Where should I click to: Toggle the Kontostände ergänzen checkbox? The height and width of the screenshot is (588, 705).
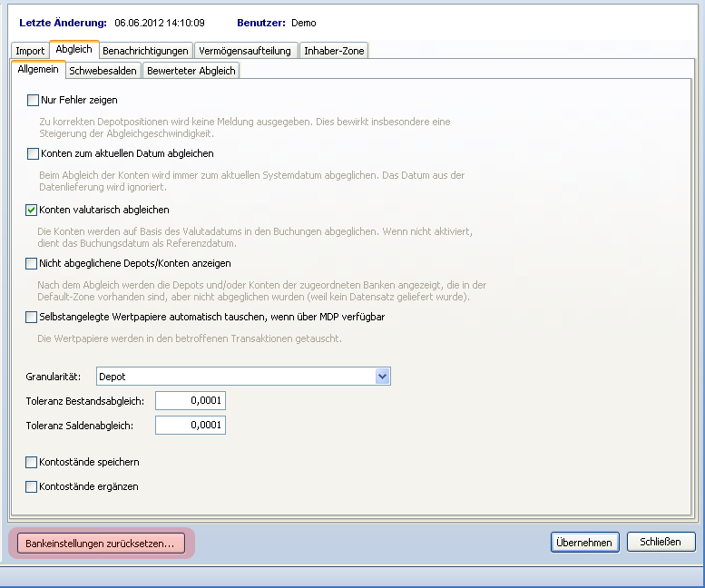[34, 486]
